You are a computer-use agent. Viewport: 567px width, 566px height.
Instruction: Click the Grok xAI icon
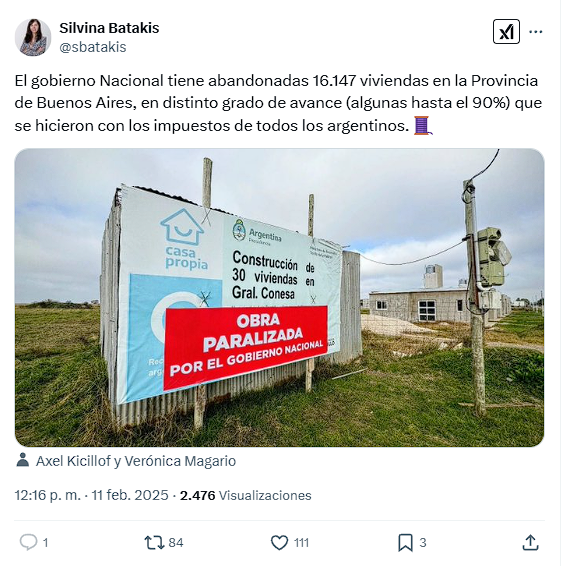(x=506, y=32)
